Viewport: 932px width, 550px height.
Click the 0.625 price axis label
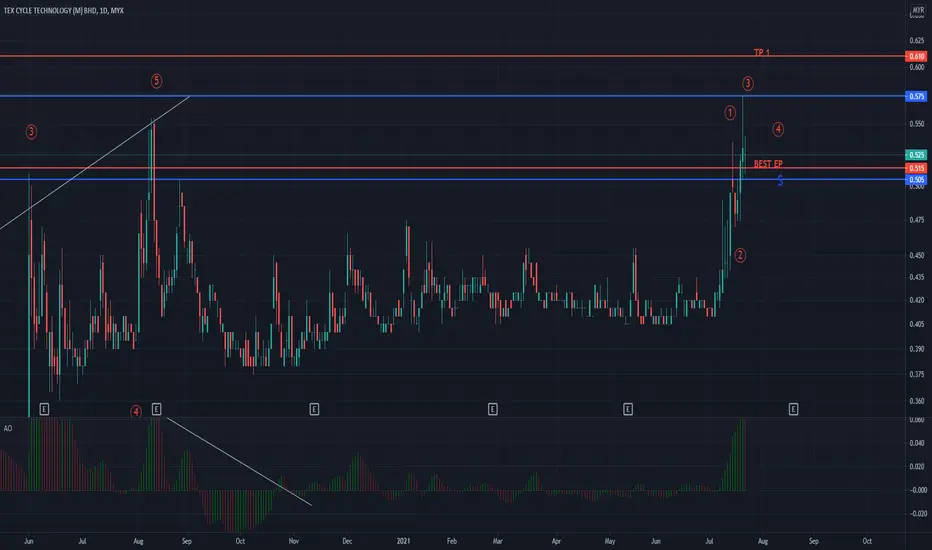pos(917,40)
